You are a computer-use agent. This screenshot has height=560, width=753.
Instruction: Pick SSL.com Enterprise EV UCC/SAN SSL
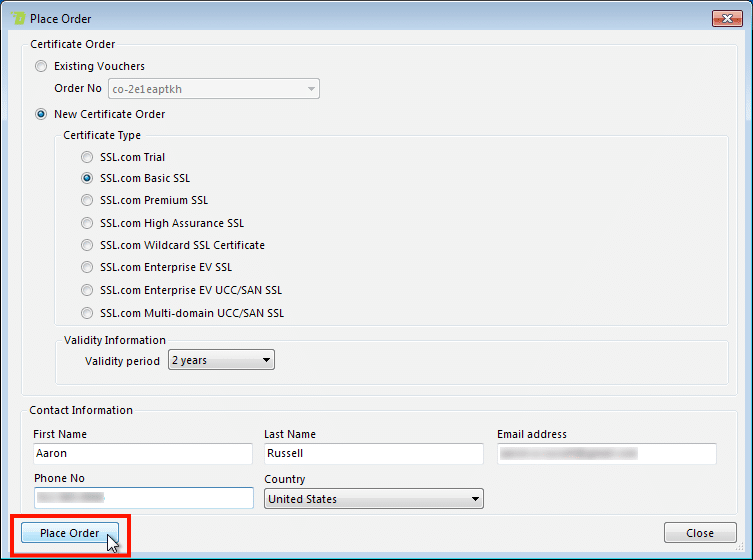click(x=88, y=290)
